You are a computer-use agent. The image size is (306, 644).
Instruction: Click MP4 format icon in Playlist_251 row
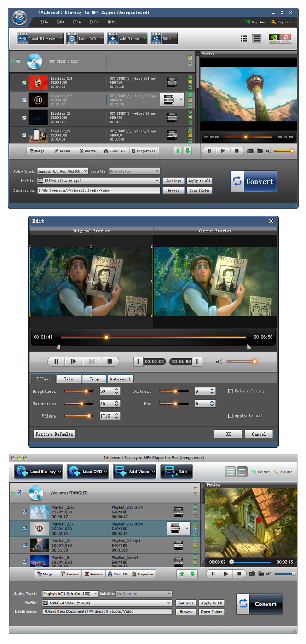click(x=172, y=83)
